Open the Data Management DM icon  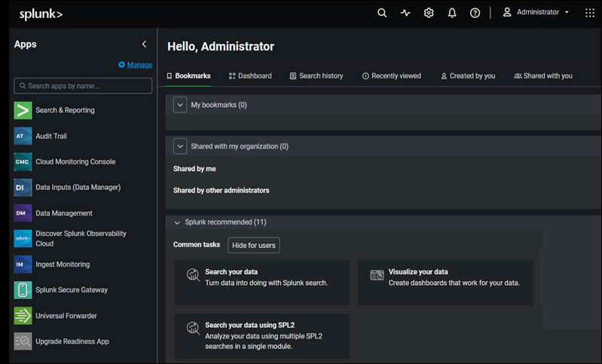pyautogui.click(x=23, y=213)
